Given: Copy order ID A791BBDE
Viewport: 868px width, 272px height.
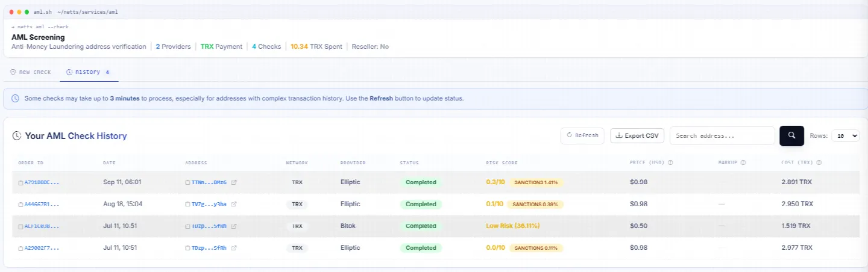Looking at the screenshot, I should 20,182.
